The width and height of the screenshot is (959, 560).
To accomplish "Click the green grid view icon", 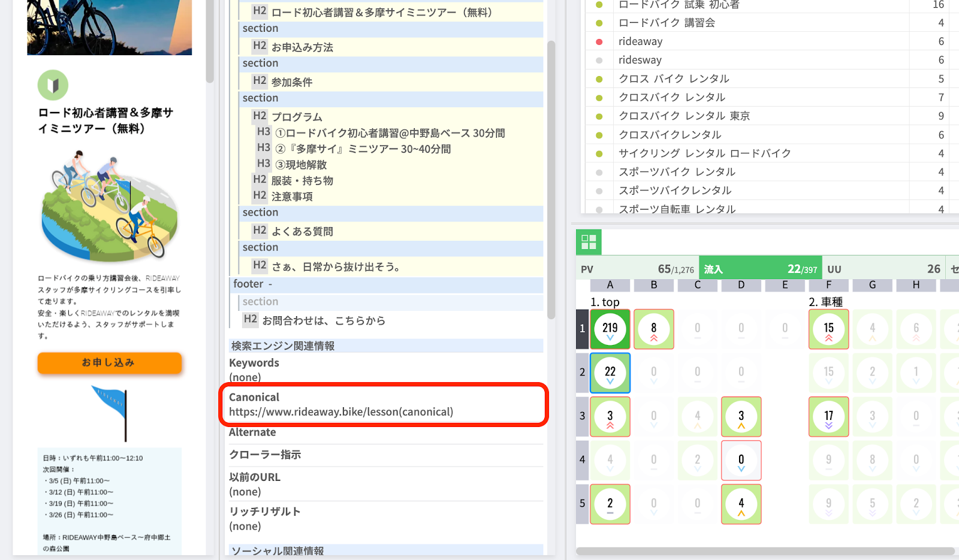I will coord(589,242).
